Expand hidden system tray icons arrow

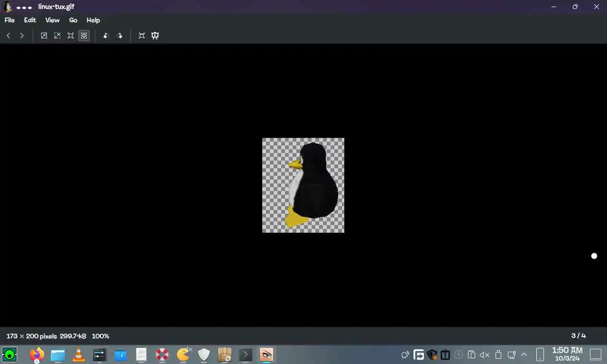click(524, 355)
